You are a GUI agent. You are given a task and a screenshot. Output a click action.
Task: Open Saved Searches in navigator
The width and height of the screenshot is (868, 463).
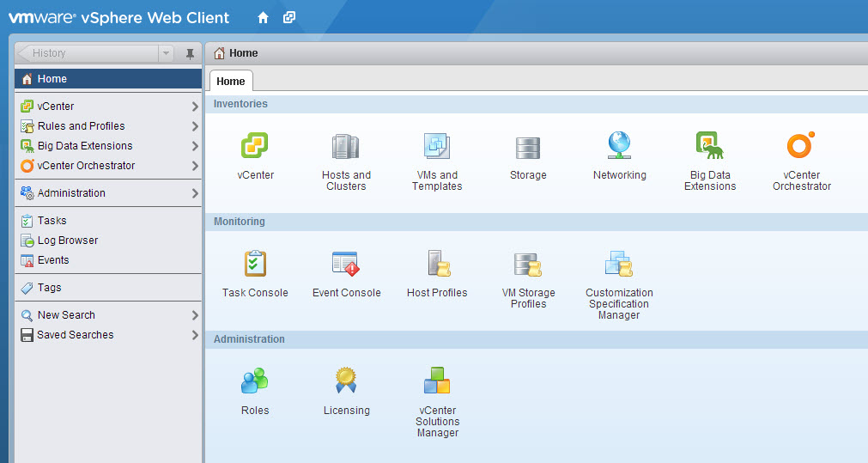(x=108, y=335)
